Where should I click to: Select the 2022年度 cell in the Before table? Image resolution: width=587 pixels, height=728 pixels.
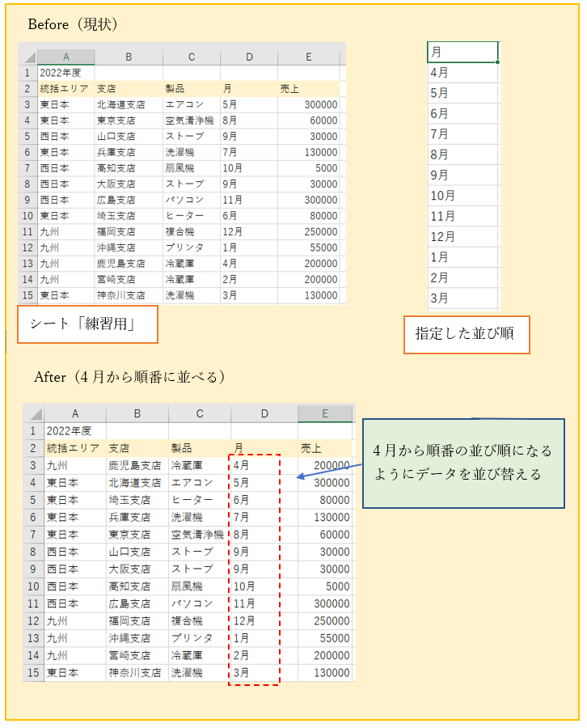click(65, 73)
